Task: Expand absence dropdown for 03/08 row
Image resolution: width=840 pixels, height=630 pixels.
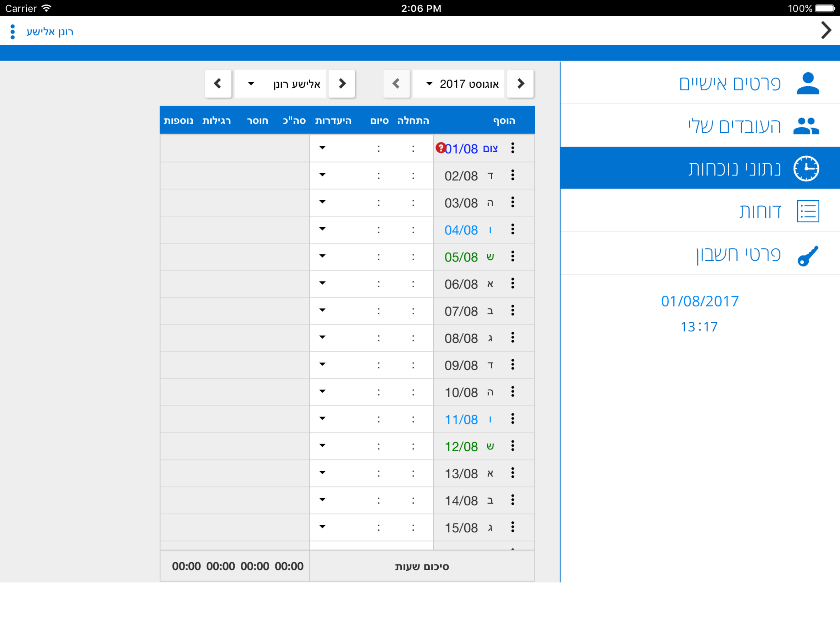Action: pyautogui.click(x=323, y=202)
